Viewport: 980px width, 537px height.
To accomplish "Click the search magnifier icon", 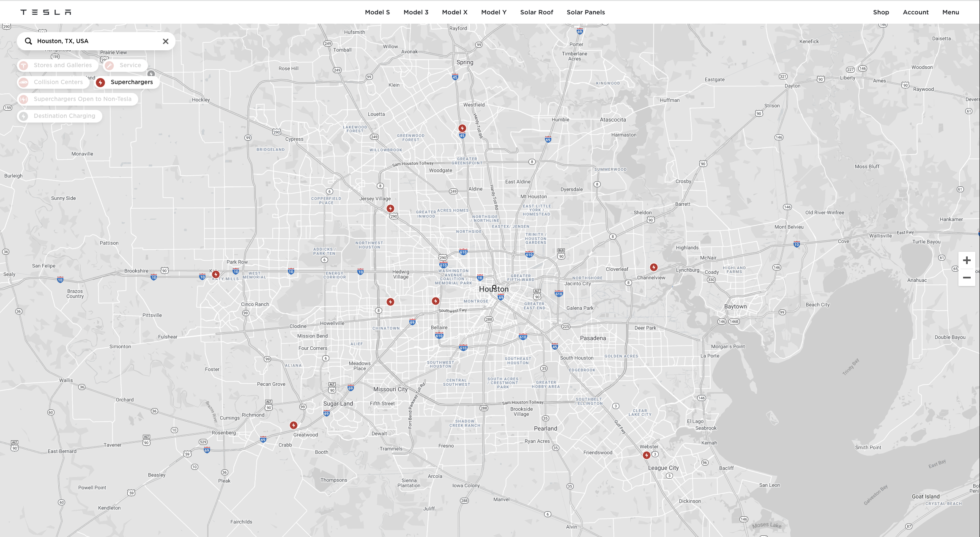I will pyautogui.click(x=28, y=41).
